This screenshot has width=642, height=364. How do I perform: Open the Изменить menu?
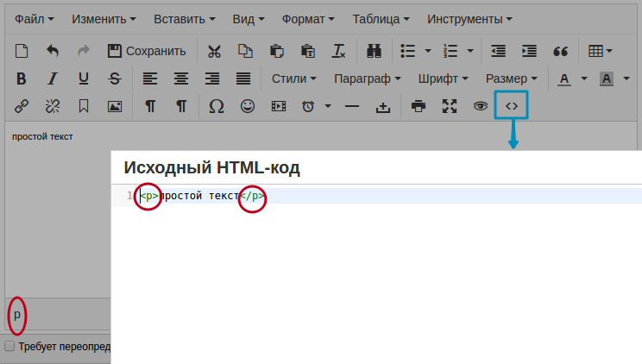(x=104, y=19)
